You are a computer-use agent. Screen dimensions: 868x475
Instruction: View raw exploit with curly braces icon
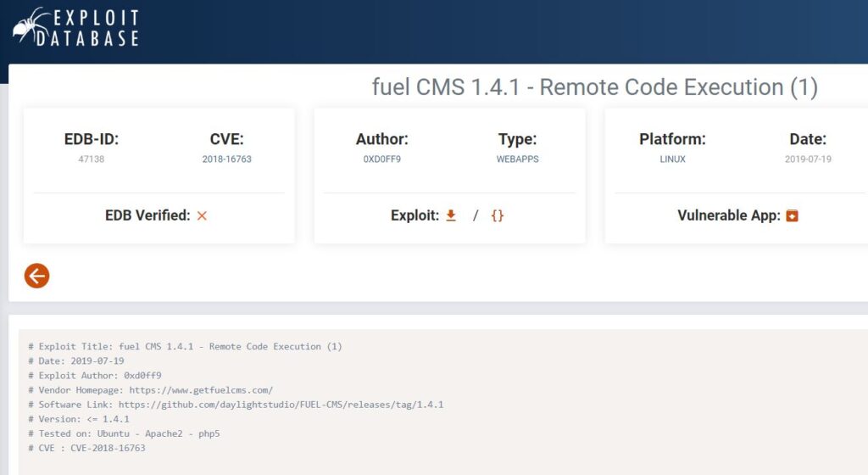(x=497, y=215)
